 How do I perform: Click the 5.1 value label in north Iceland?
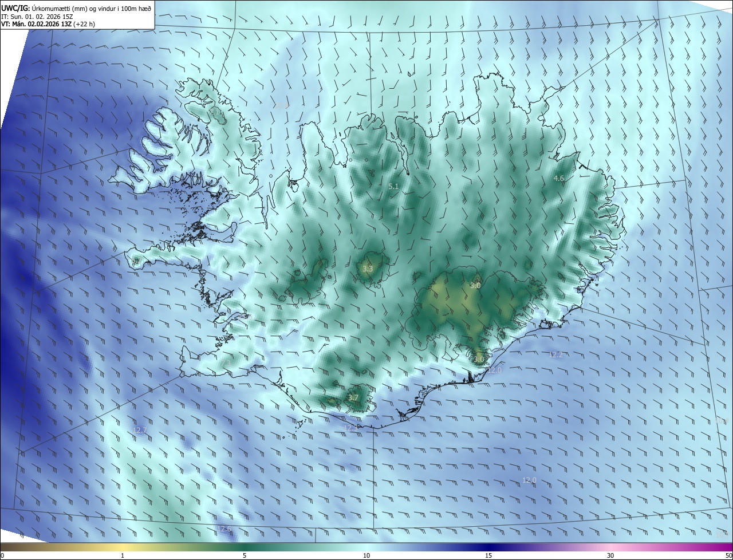[x=393, y=187]
